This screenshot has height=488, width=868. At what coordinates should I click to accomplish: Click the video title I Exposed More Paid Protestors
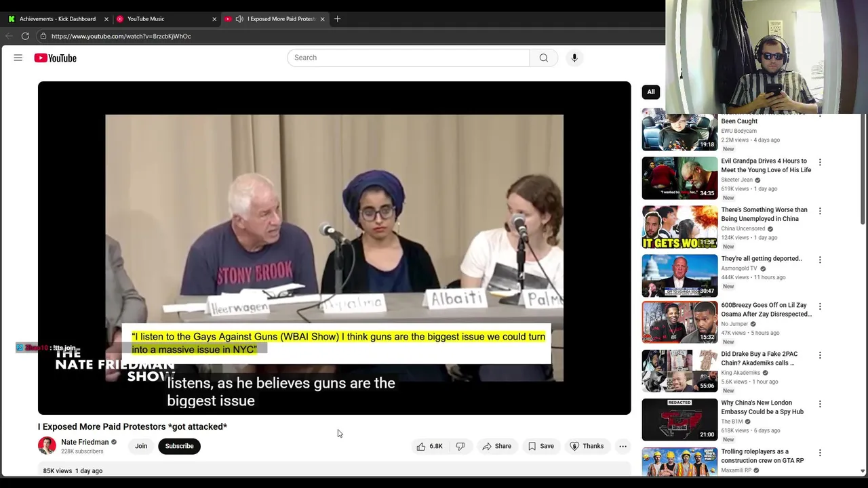point(132,426)
